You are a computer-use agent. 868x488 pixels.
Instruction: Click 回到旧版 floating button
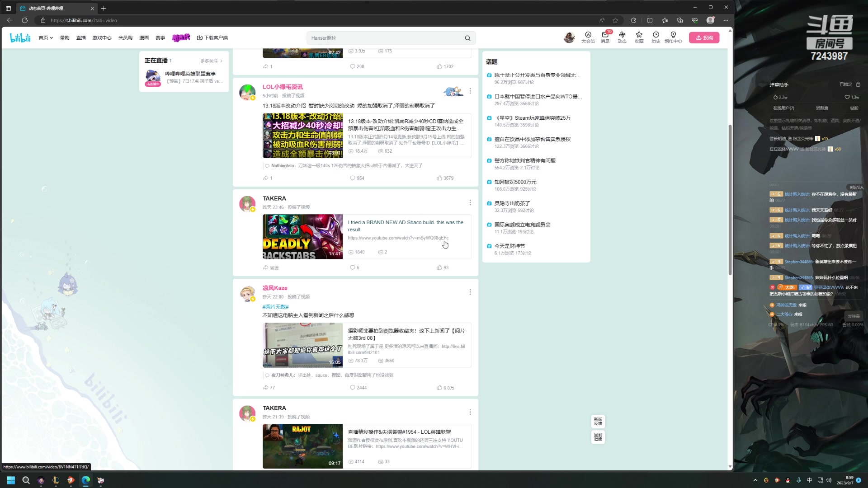(598, 437)
